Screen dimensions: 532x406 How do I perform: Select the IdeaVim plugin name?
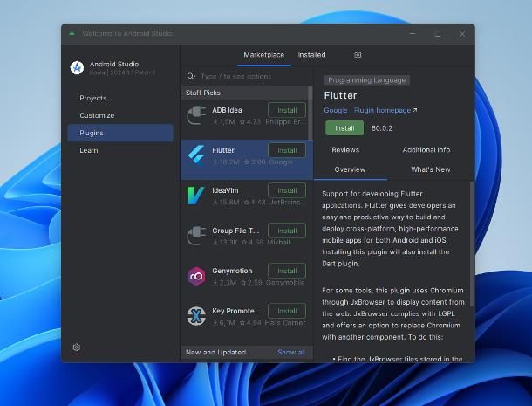tap(225, 190)
